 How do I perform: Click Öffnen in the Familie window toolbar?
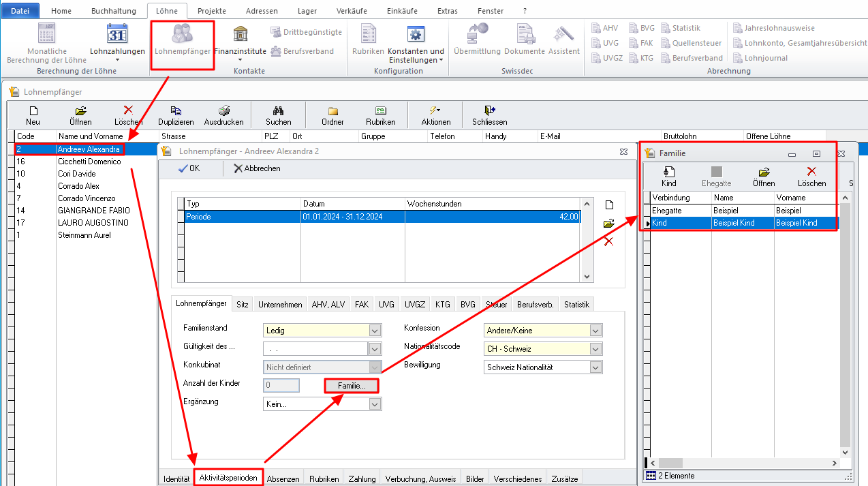(x=764, y=177)
